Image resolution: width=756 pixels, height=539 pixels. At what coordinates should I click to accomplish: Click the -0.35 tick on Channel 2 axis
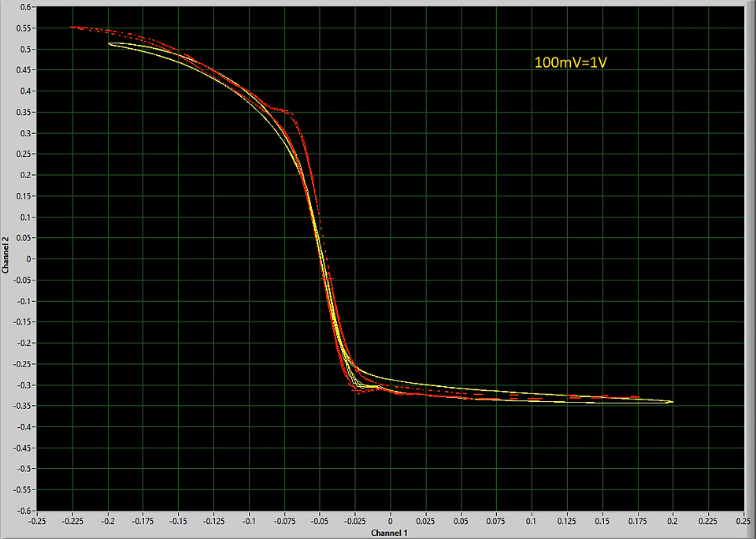point(22,406)
